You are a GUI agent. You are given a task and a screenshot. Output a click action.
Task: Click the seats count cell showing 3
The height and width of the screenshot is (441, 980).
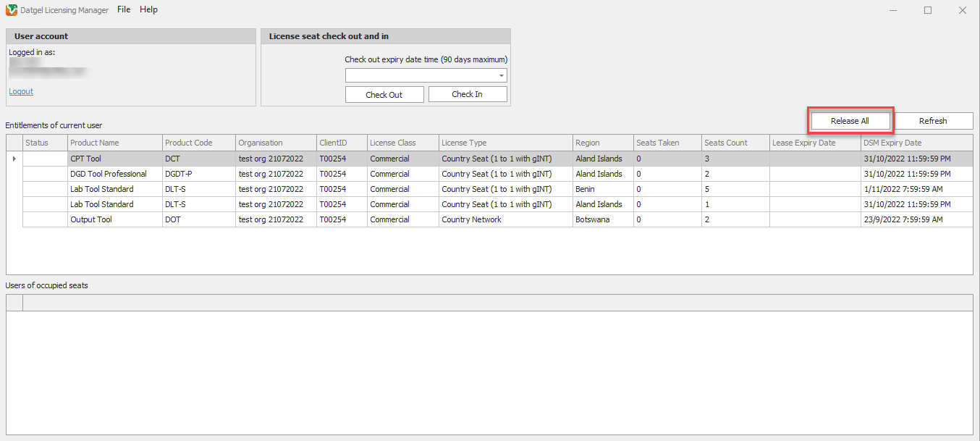point(735,159)
